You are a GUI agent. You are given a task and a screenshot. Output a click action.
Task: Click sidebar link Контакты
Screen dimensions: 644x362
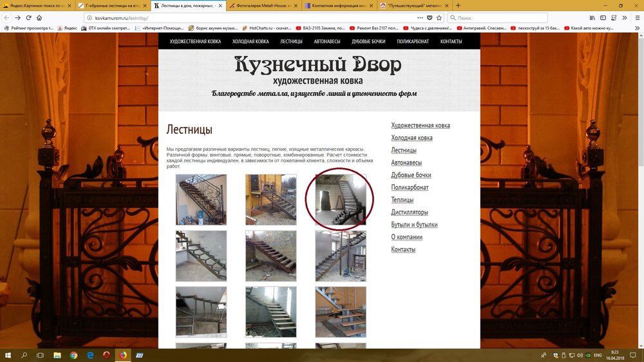(403, 249)
